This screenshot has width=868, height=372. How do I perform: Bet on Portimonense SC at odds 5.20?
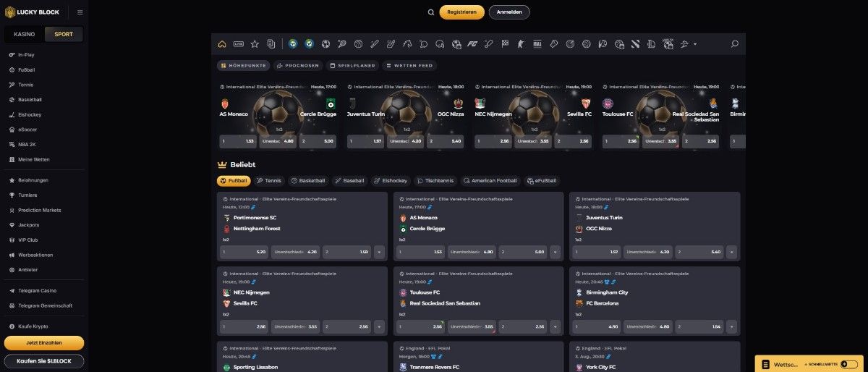click(x=244, y=252)
